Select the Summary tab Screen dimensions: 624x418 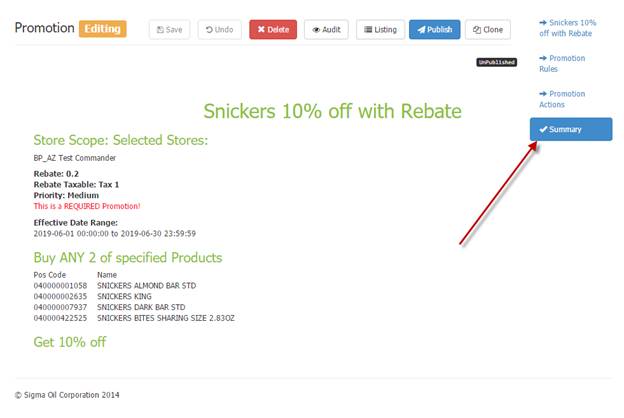571,129
